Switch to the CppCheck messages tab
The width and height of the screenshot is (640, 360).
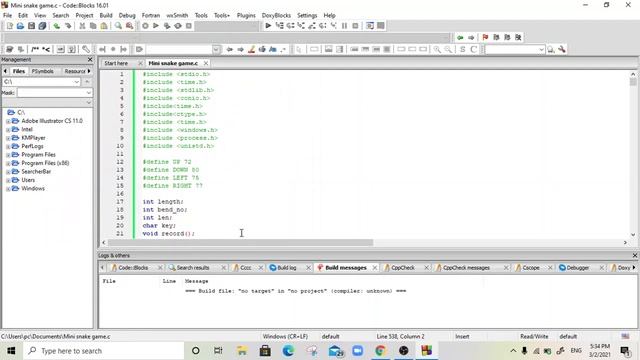[x=466, y=268]
